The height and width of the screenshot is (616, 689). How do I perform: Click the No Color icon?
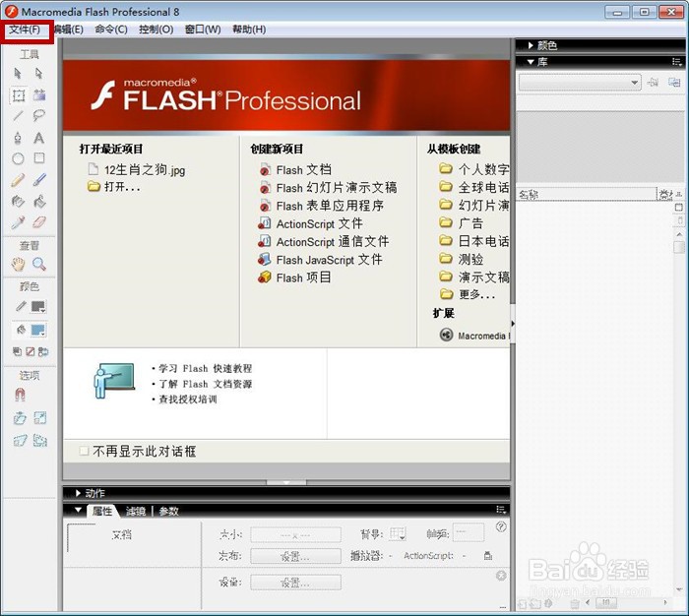31,351
